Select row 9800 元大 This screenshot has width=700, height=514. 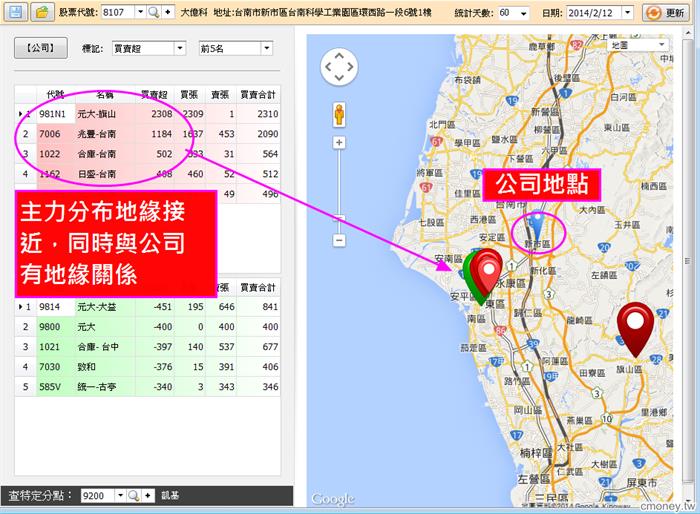tap(147, 327)
